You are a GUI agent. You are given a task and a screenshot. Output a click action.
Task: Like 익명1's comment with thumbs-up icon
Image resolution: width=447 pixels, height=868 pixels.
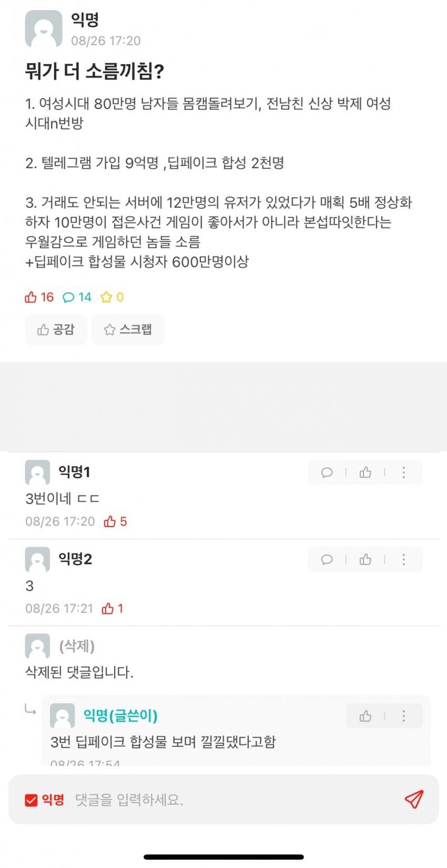click(365, 473)
